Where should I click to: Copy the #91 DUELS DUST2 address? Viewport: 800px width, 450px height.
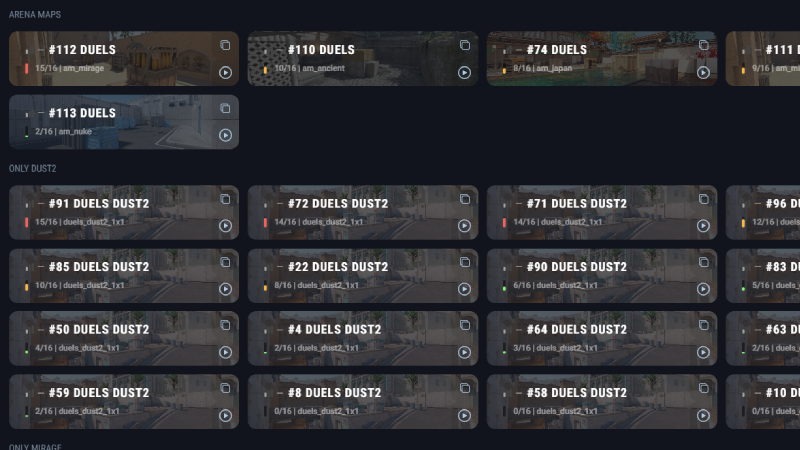coord(225,199)
